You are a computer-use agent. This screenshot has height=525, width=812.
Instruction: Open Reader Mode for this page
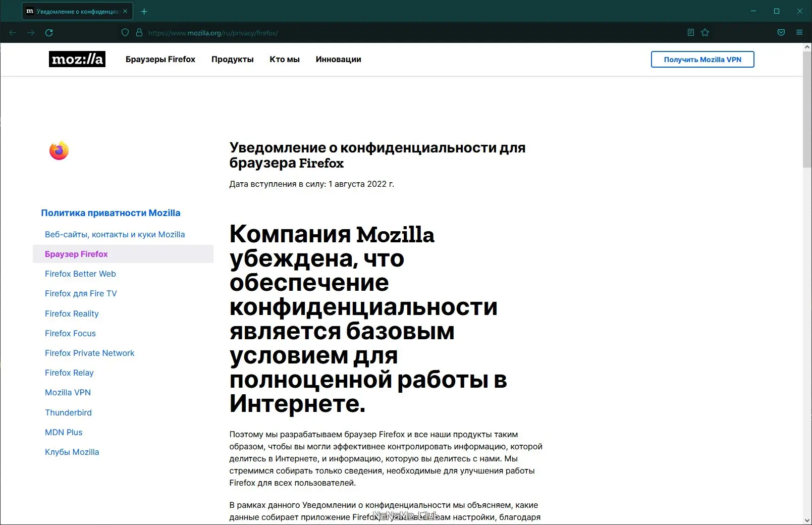[690, 32]
